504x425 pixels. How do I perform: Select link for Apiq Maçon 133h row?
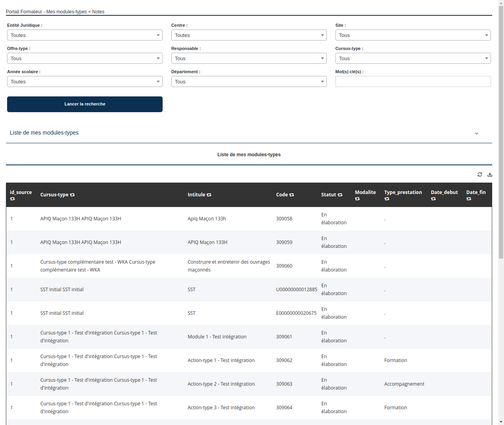point(11,218)
